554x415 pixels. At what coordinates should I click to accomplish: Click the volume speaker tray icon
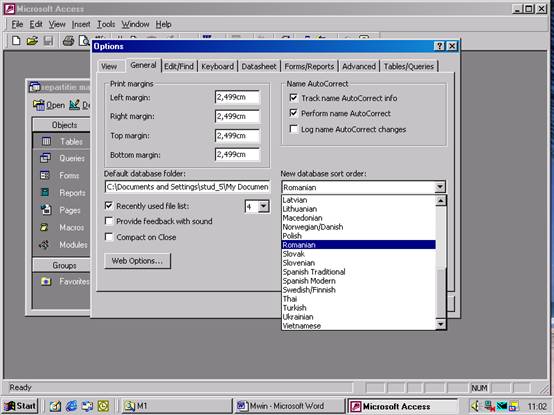coord(475,406)
